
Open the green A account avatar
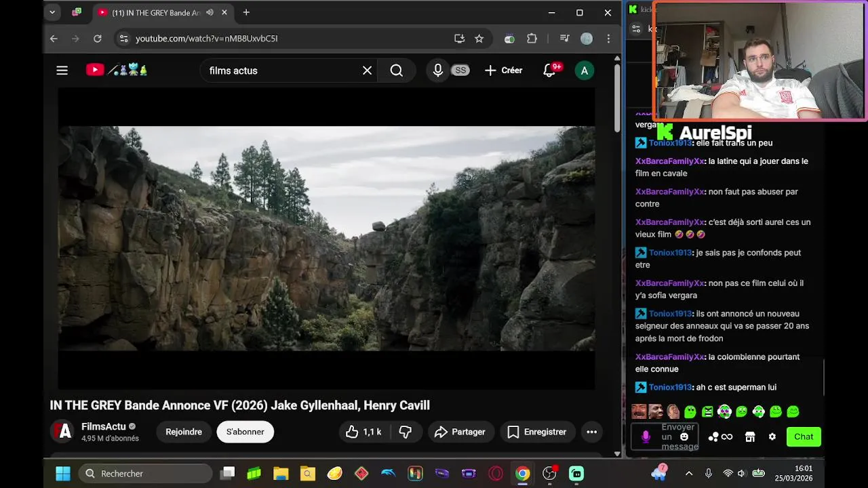click(x=584, y=70)
